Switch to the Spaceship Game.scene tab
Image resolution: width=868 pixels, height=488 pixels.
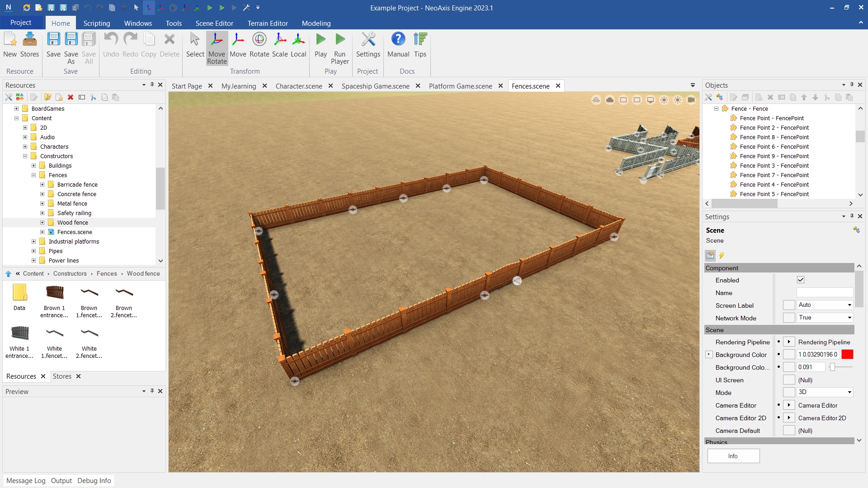coord(375,86)
